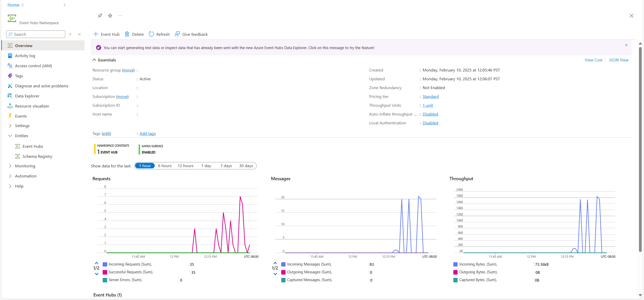Click the JSON View link
644x300 pixels.
618,60
